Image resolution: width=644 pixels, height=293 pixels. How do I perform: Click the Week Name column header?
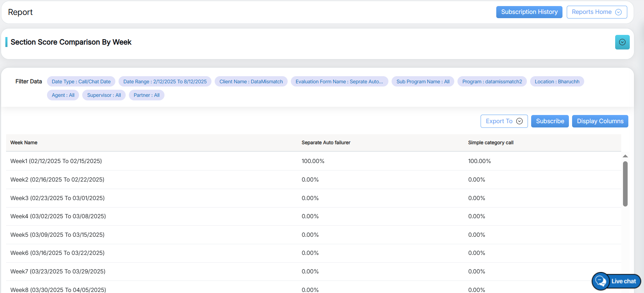pyautogui.click(x=24, y=143)
